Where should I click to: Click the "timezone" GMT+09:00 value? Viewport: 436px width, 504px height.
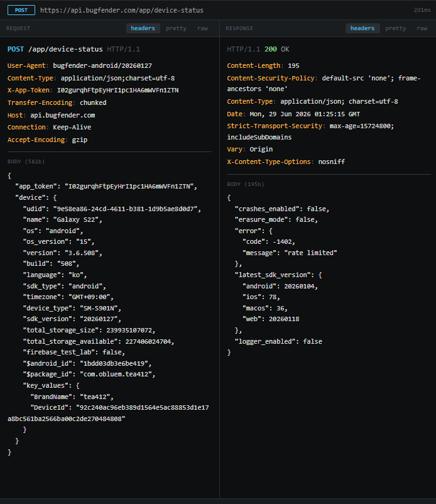point(89,297)
